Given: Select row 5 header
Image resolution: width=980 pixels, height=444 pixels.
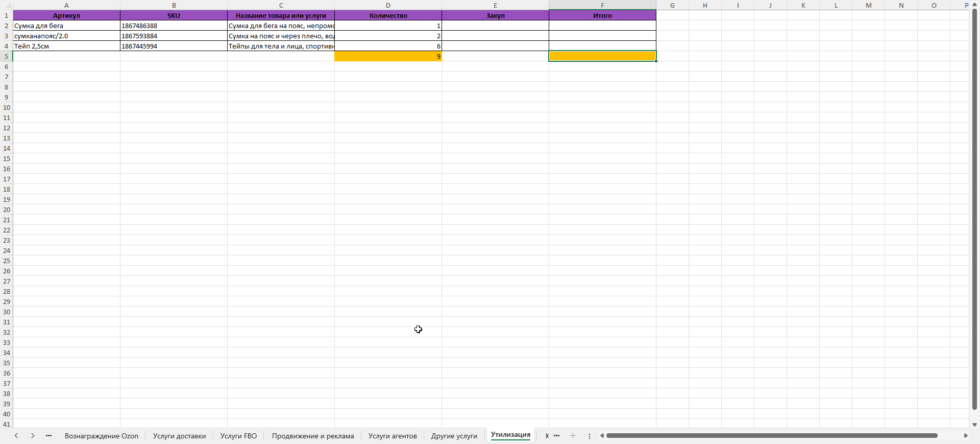Looking at the screenshot, I should coord(6,56).
